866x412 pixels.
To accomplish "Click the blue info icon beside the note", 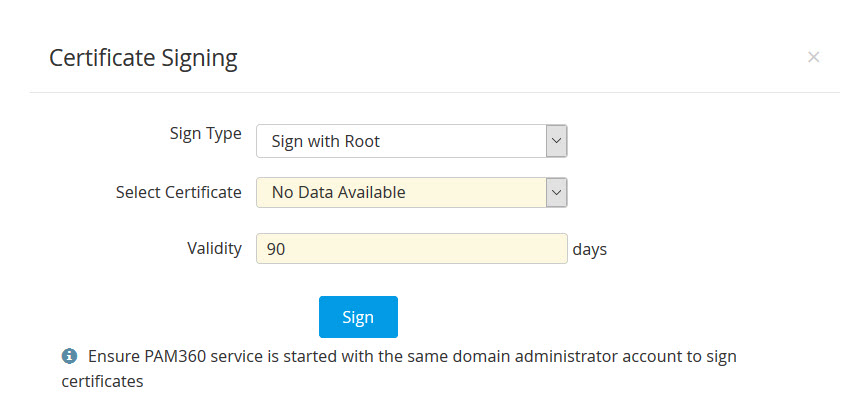I will (69, 356).
